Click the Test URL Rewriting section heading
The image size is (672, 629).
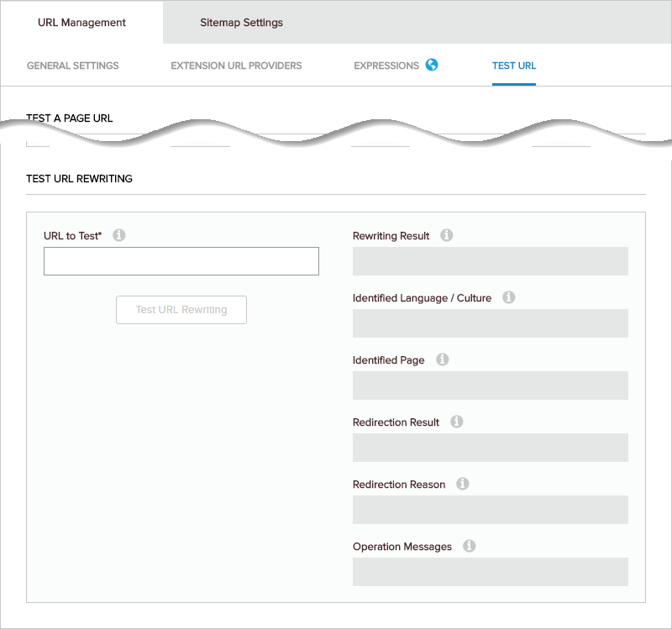click(x=79, y=179)
